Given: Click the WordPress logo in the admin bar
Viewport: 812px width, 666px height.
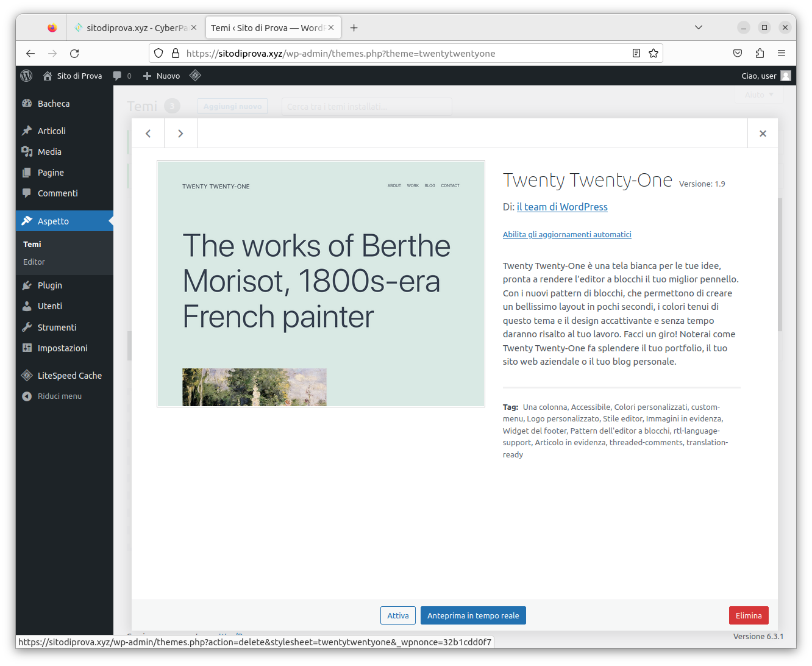Looking at the screenshot, I should coord(26,76).
